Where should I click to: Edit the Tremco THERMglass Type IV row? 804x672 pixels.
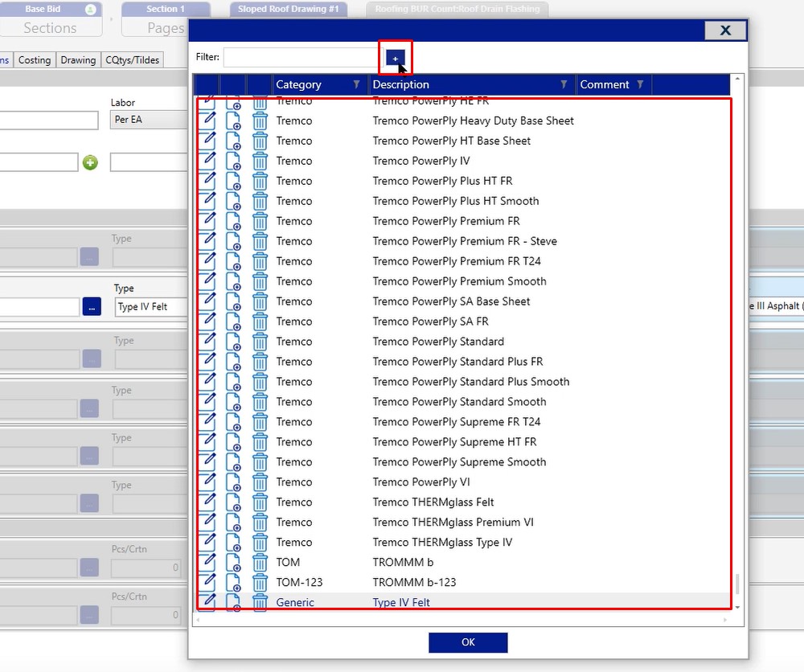click(x=207, y=541)
